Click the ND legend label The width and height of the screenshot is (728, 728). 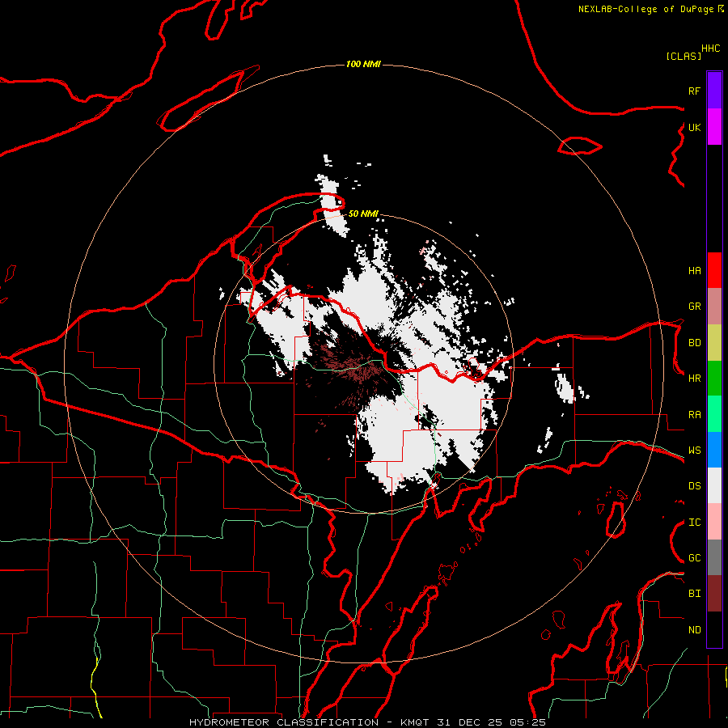click(x=695, y=629)
